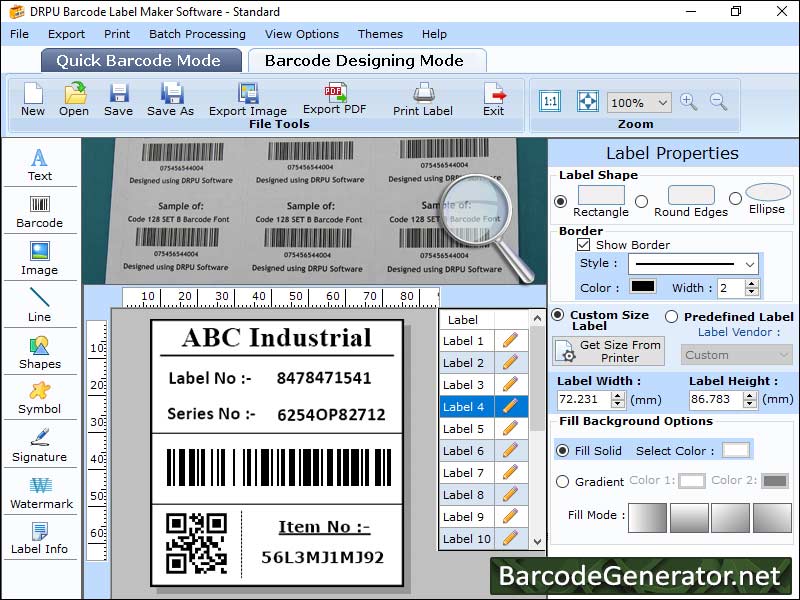
Task: Open the Batch Processing menu
Action: tap(197, 33)
